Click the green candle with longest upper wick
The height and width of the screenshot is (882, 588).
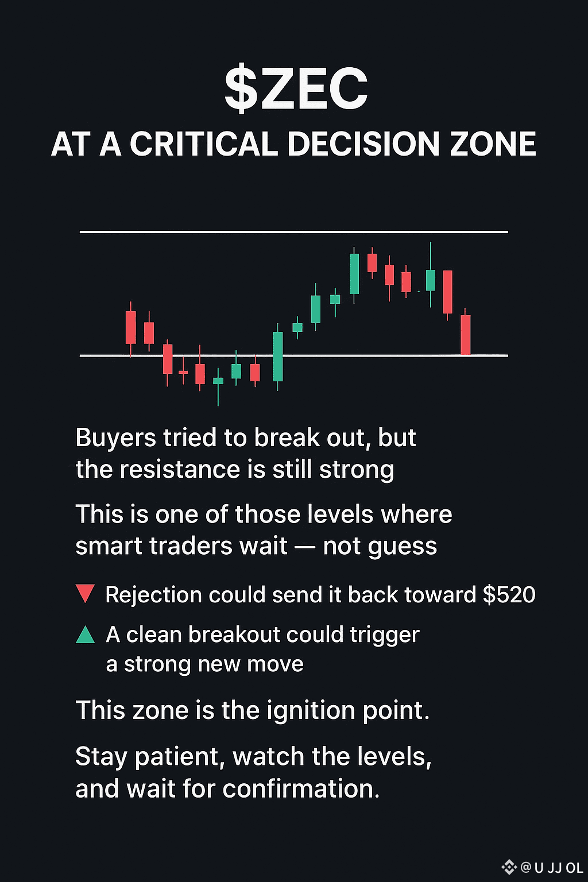tap(431, 276)
